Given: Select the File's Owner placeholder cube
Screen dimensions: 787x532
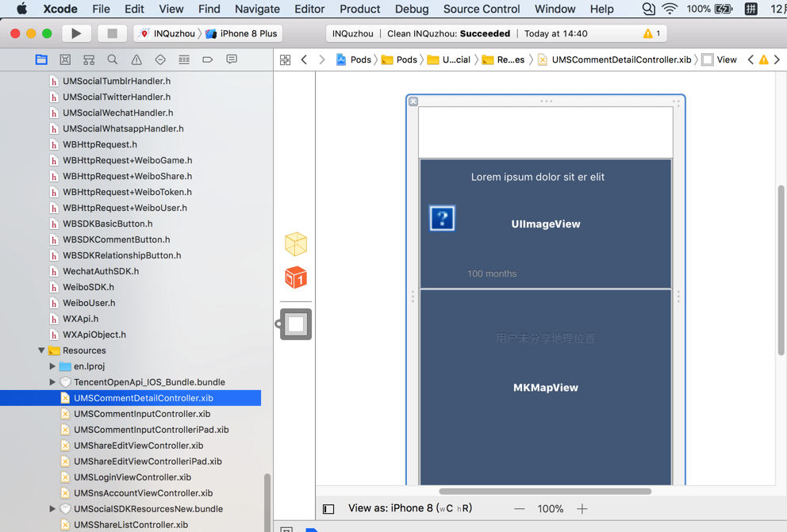Looking at the screenshot, I should 296,244.
